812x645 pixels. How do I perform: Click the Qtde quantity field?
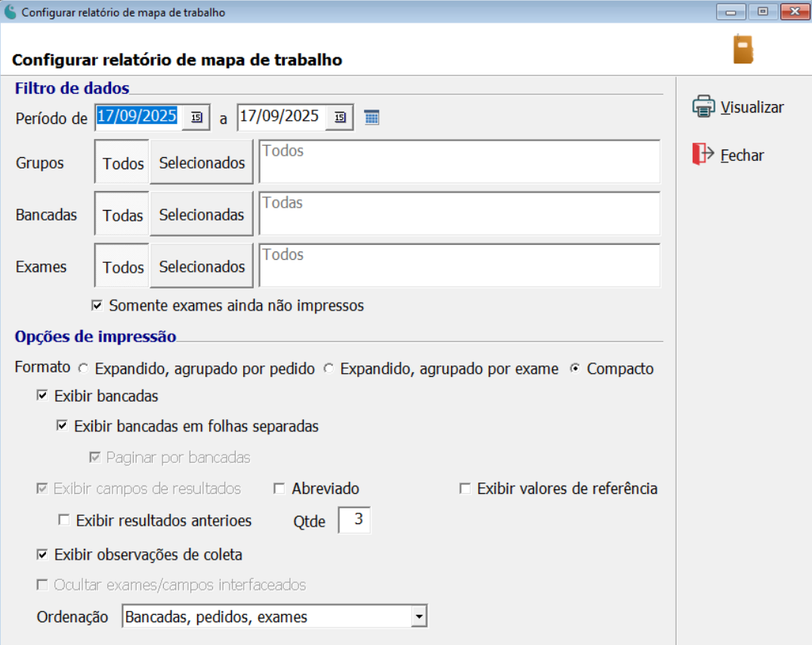(354, 520)
